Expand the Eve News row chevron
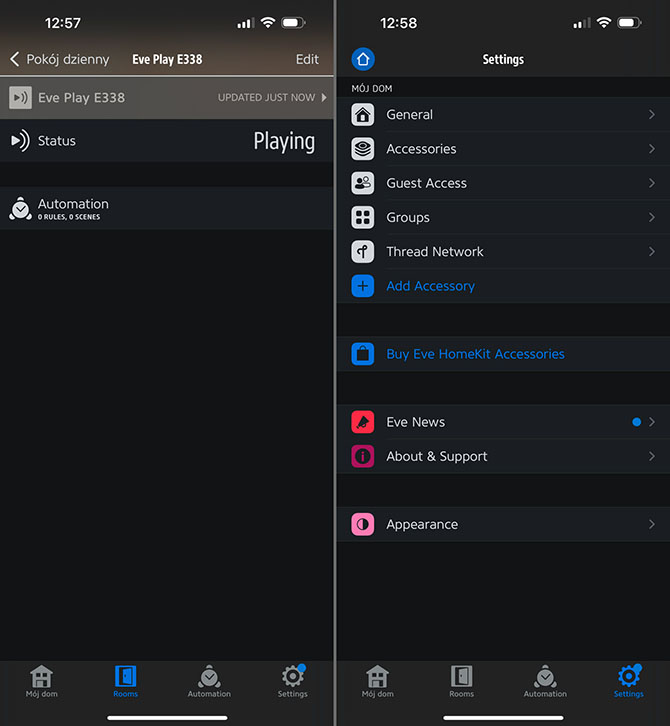 pyautogui.click(x=652, y=422)
